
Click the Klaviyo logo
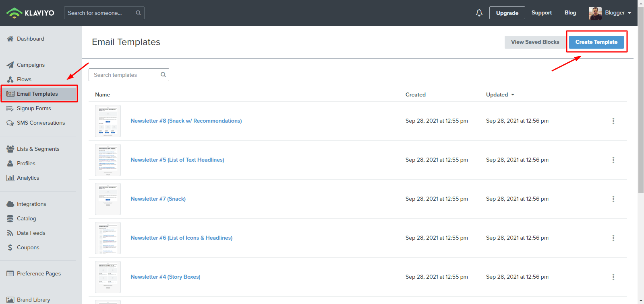[x=31, y=13]
